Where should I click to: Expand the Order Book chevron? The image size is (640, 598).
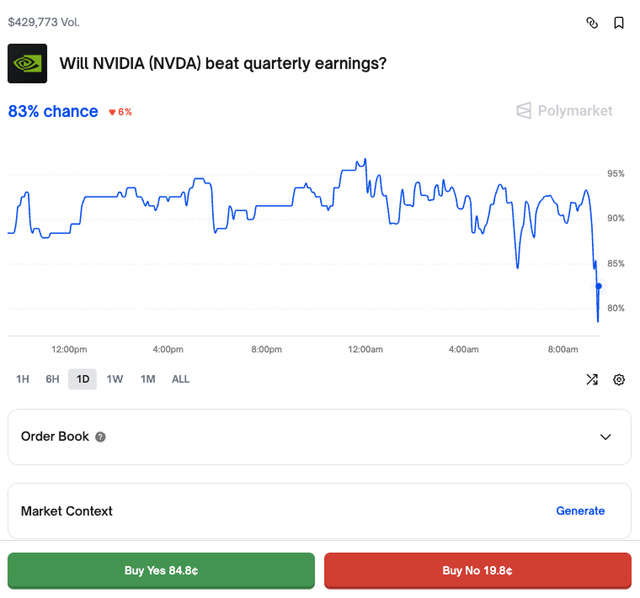(605, 437)
